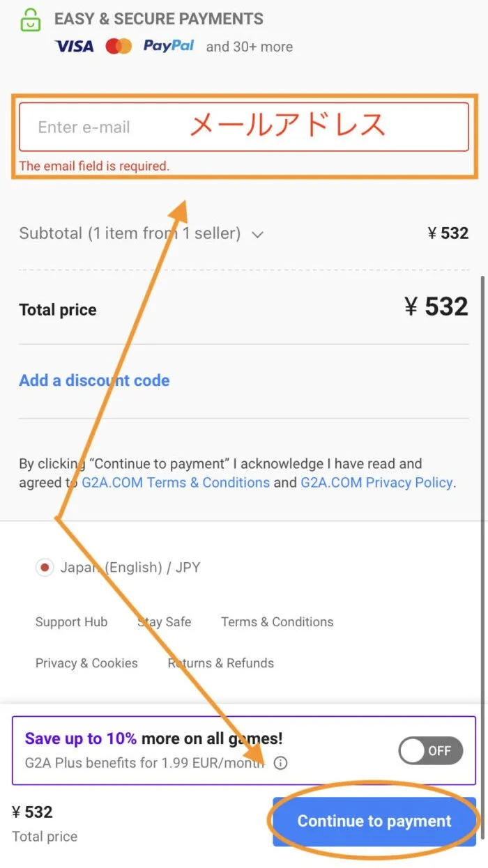This screenshot has width=488, height=868.
Task: Click the Japan flag region icon
Action: point(45,568)
